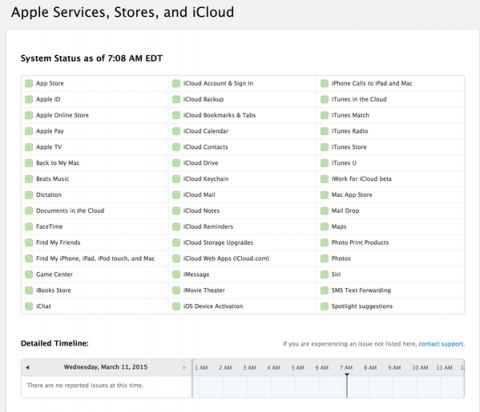The width and height of the screenshot is (480, 412).
Task: Click the Photos status icon
Action: pos(324,258)
